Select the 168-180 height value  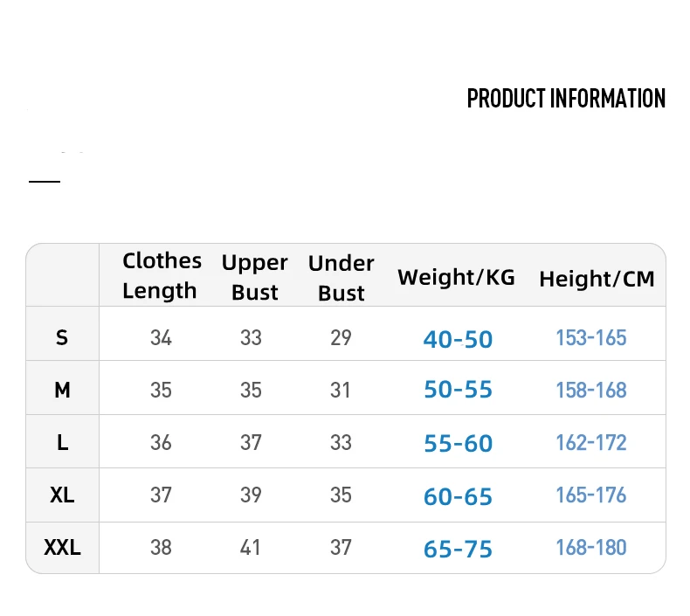591,548
